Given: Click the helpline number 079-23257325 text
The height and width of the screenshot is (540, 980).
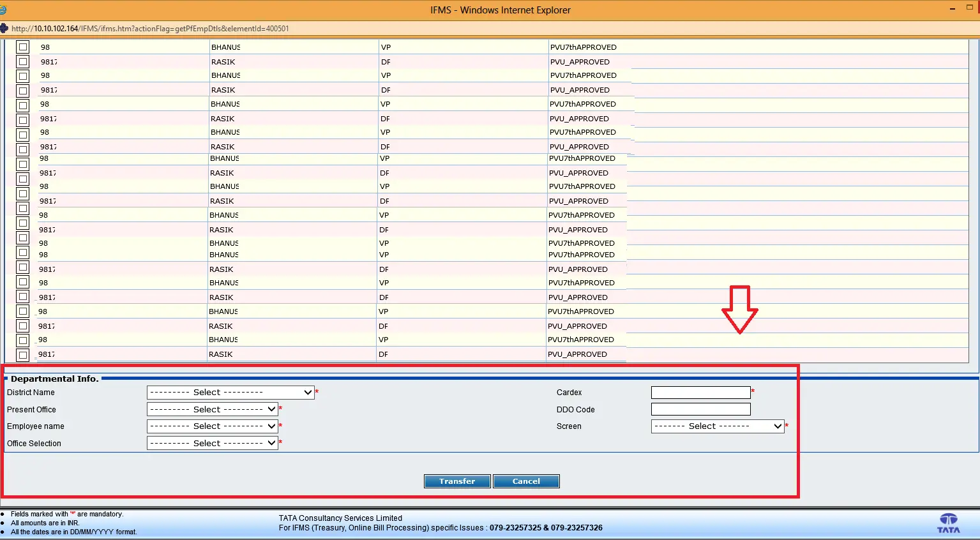Looking at the screenshot, I should click(x=515, y=528).
